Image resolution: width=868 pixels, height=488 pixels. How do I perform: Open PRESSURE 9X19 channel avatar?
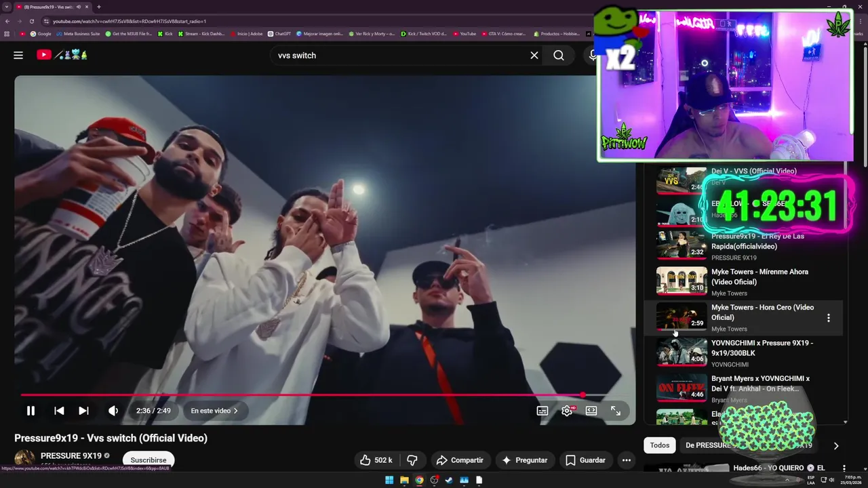tap(25, 459)
